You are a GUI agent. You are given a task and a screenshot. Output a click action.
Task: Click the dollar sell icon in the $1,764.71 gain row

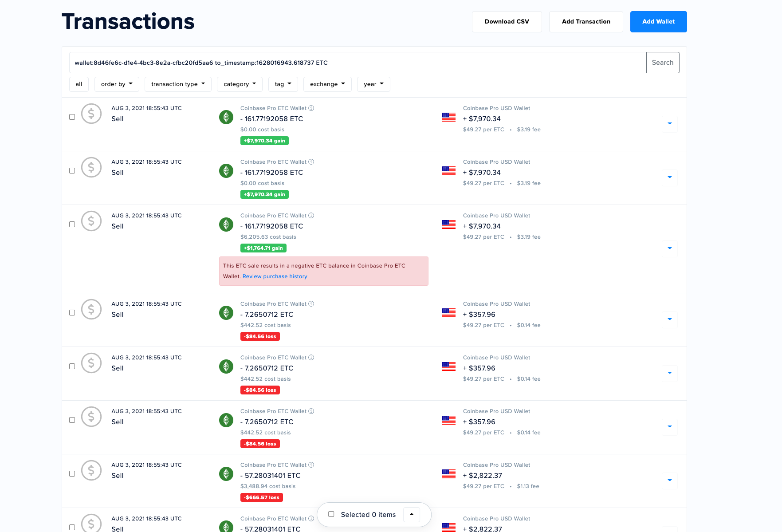[x=91, y=221]
